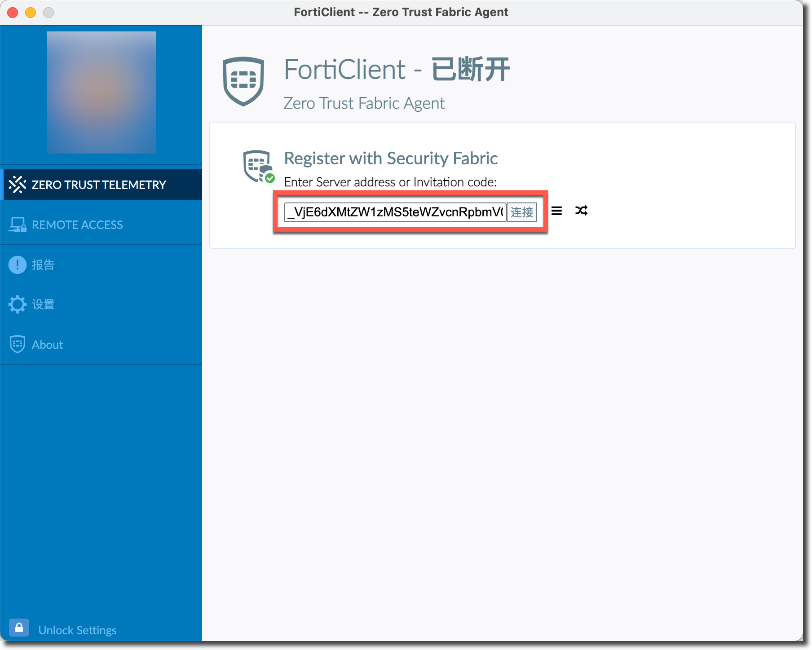The height and width of the screenshot is (650, 812).
Task: Click the Remote Access computer-lock icon
Action: coord(18,224)
